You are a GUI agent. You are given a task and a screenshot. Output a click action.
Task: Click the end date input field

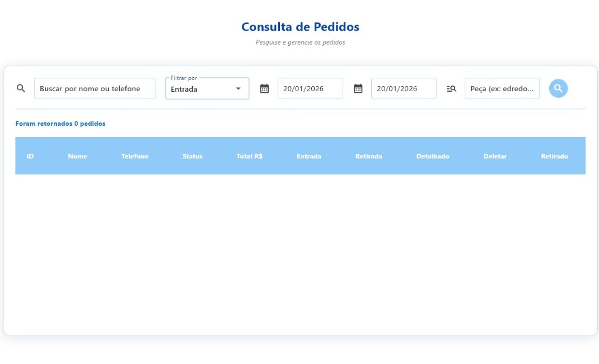tap(404, 88)
